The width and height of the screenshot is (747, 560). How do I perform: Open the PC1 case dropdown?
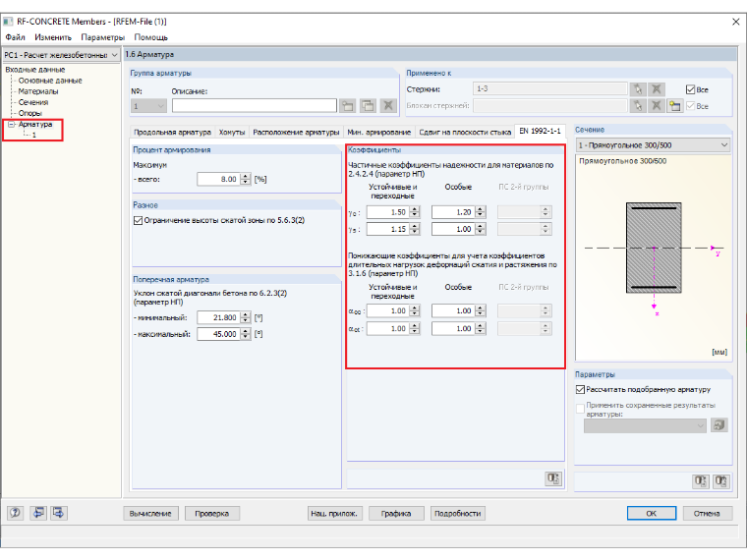[61, 55]
